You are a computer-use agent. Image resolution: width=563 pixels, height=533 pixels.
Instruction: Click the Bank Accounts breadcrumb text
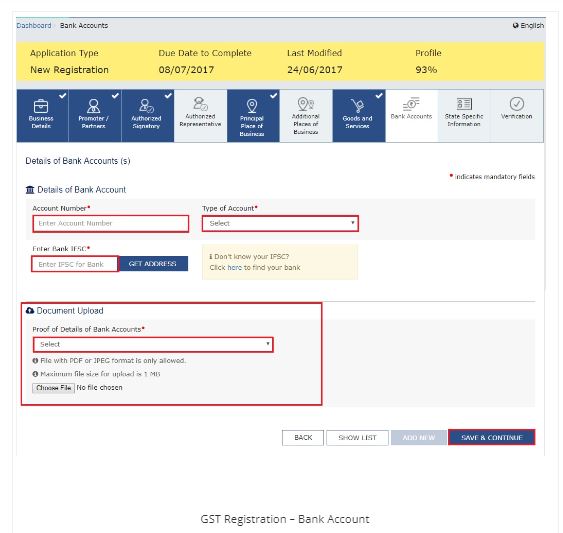(x=84, y=26)
